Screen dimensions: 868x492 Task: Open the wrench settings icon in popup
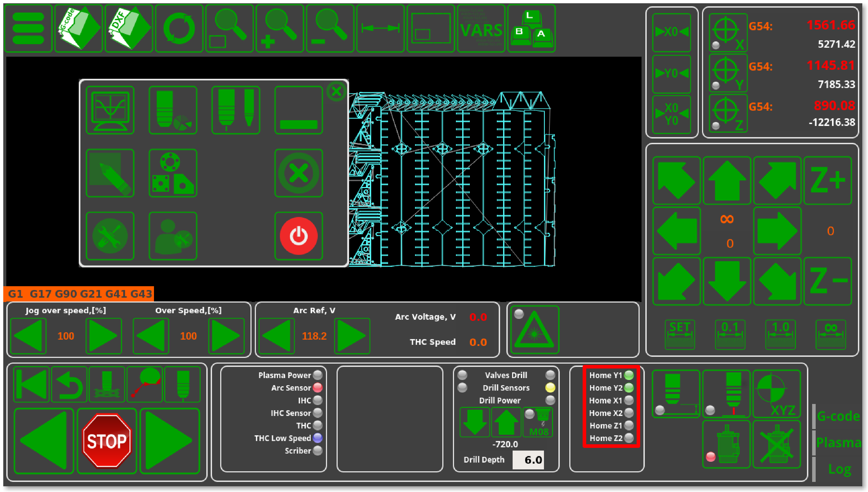110,236
